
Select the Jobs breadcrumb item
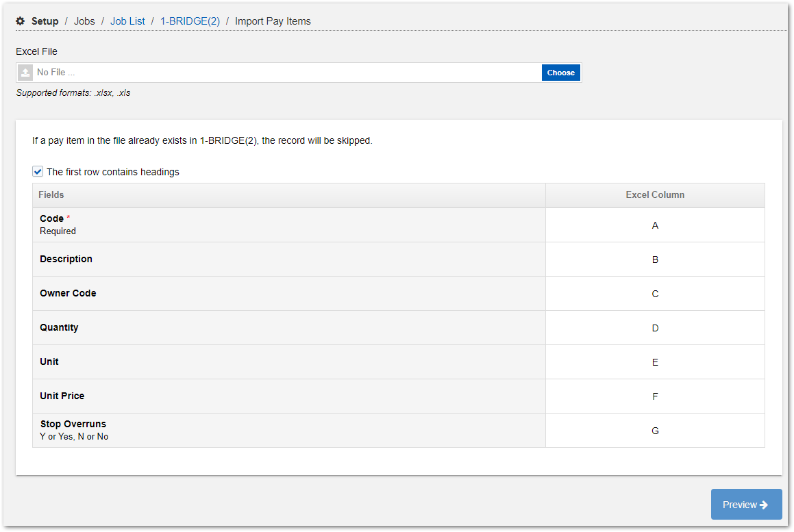(x=84, y=21)
